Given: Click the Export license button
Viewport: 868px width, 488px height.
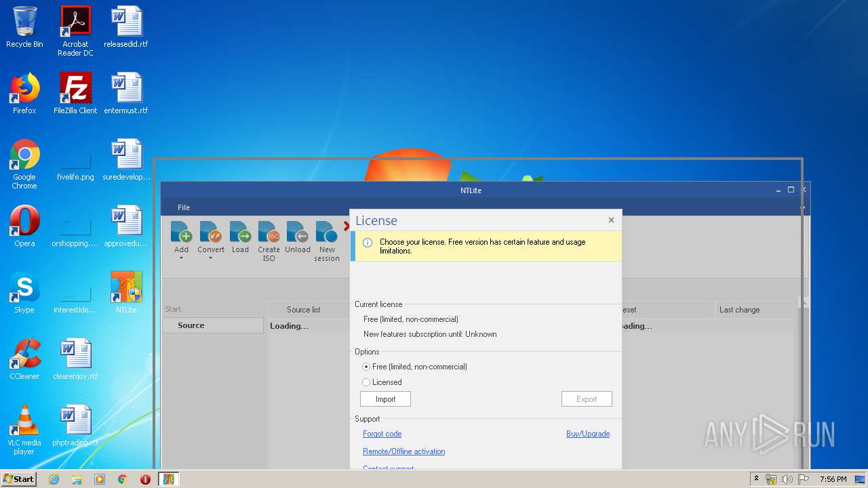Looking at the screenshot, I should pyautogui.click(x=587, y=399).
